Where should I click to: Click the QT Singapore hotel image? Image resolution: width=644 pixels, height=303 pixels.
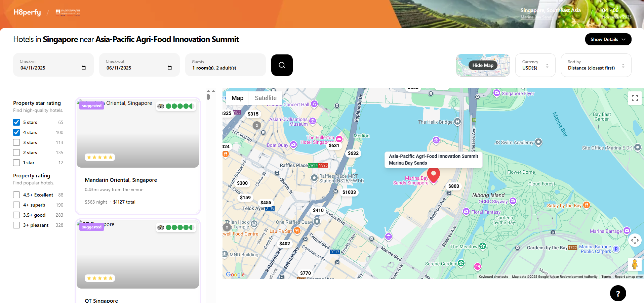tap(138, 254)
